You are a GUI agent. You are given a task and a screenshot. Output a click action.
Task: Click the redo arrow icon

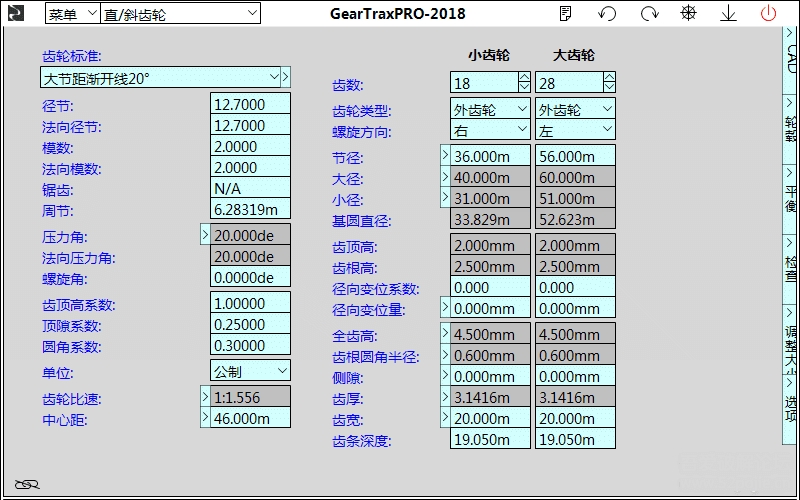[x=649, y=13]
